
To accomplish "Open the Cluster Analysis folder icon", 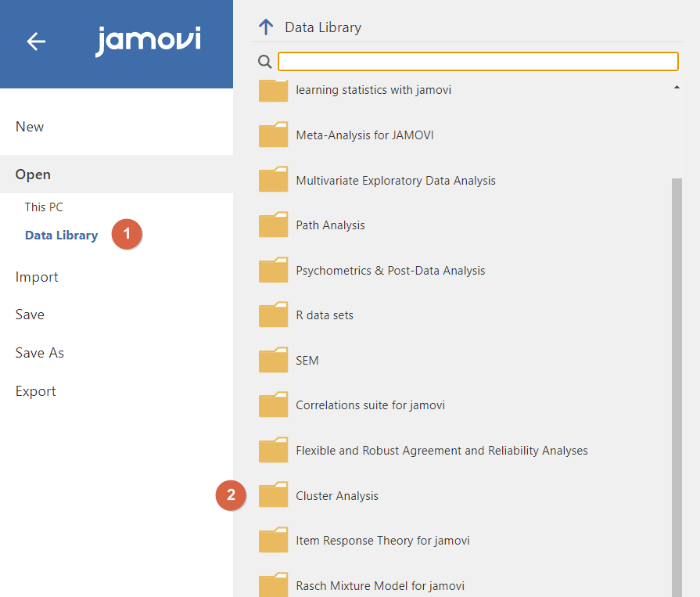I will (x=273, y=495).
